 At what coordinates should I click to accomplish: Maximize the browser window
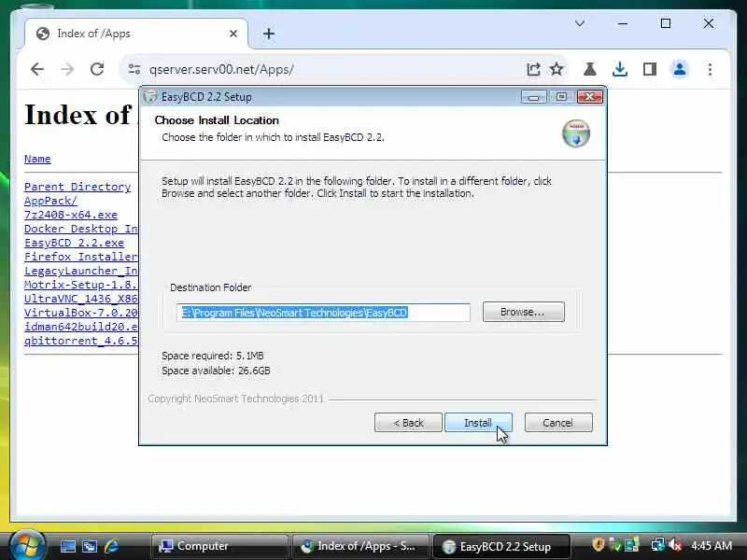[666, 23]
